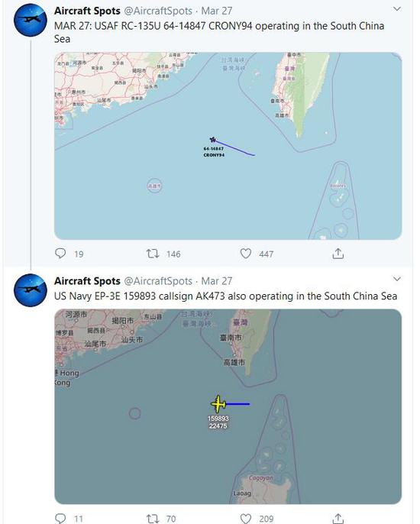Share the EP-3E AK473 tweet
The width and height of the screenshot is (420, 524).
[x=338, y=519]
